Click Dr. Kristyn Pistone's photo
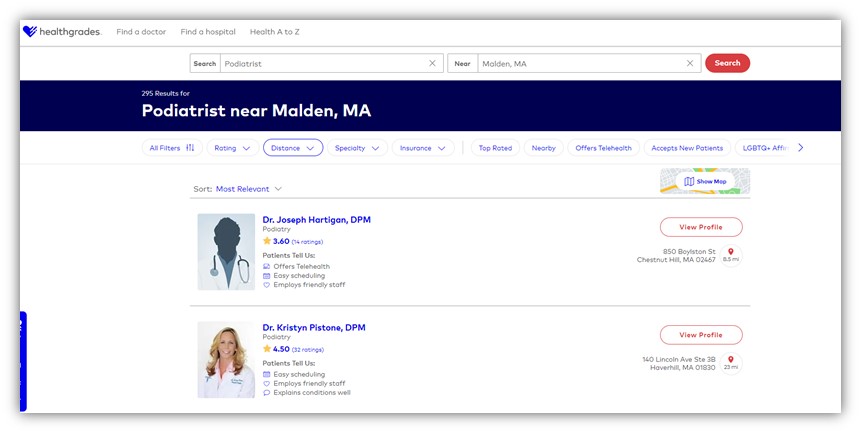Screen dimensions: 861x433 tap(226, 359)
